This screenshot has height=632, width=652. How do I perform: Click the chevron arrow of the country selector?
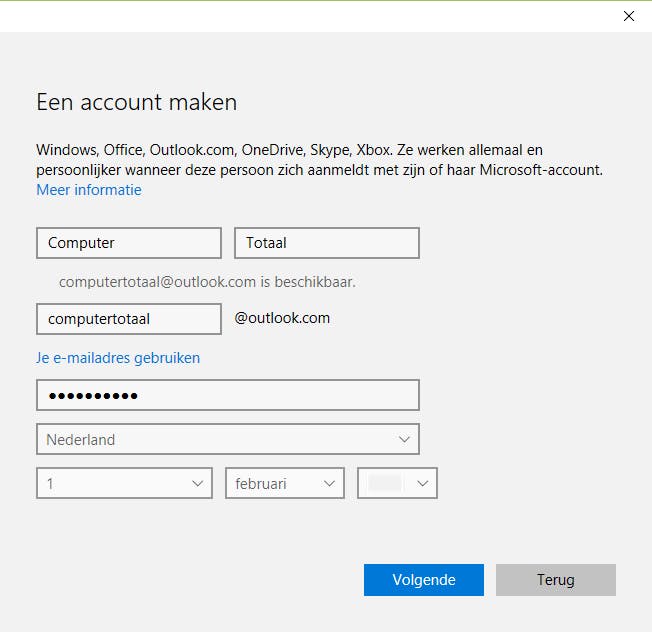404,439
